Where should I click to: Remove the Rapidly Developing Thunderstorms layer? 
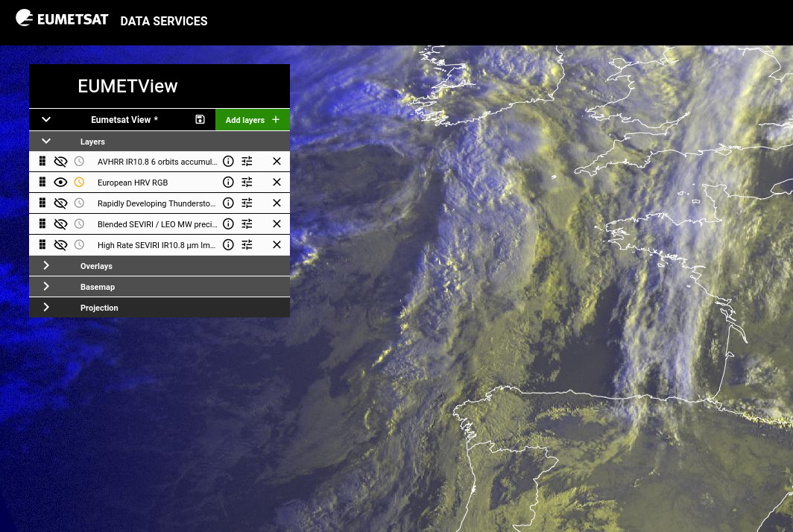click(x=277, y=203)
